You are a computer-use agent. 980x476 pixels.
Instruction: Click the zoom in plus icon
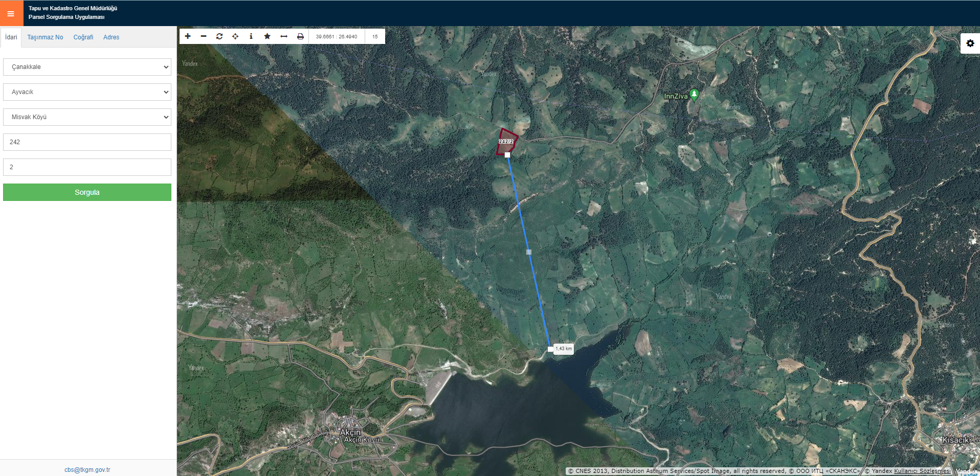click(x=188, y=36)
